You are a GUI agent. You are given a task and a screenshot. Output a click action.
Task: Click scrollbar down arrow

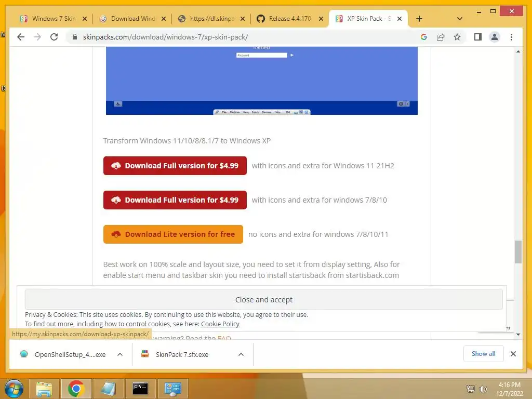(518, 335)
